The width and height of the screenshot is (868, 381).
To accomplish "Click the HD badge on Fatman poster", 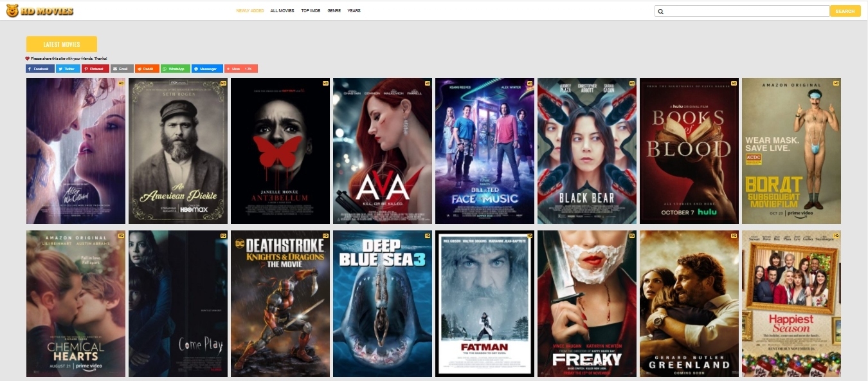I will (530, 236).
